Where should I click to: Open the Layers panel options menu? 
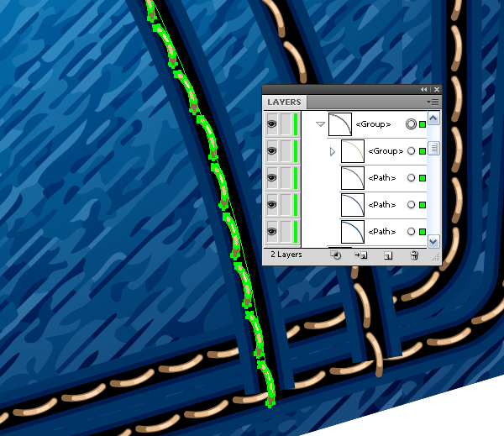(433, 102)
